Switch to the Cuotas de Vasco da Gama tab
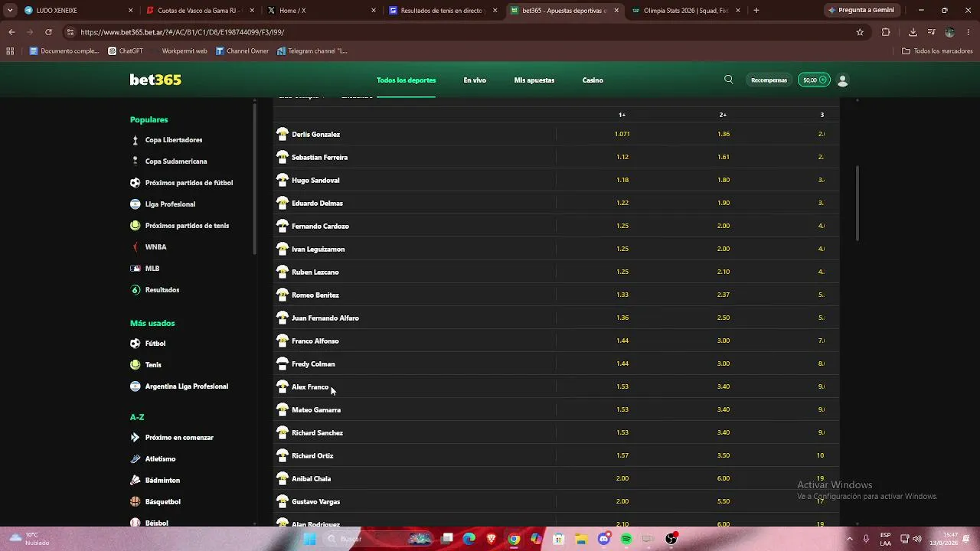This screenshot has width=980, height=551. click(x=199, y=11)
